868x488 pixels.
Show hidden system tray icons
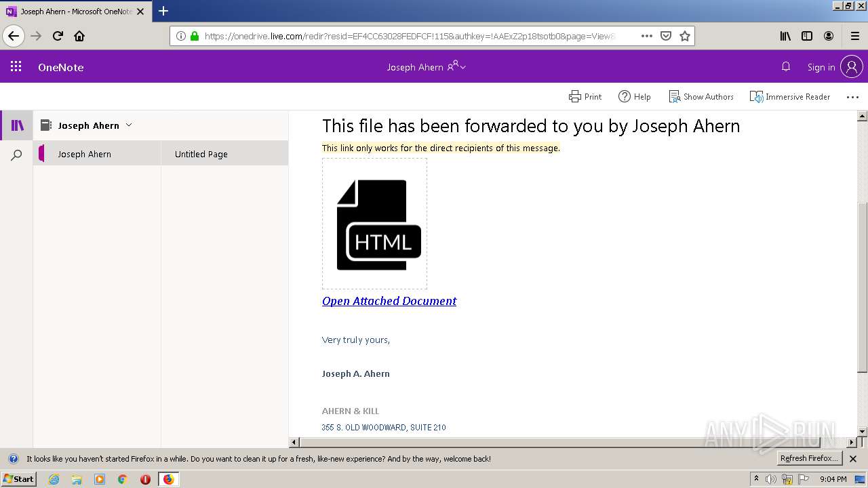(756, 479)
